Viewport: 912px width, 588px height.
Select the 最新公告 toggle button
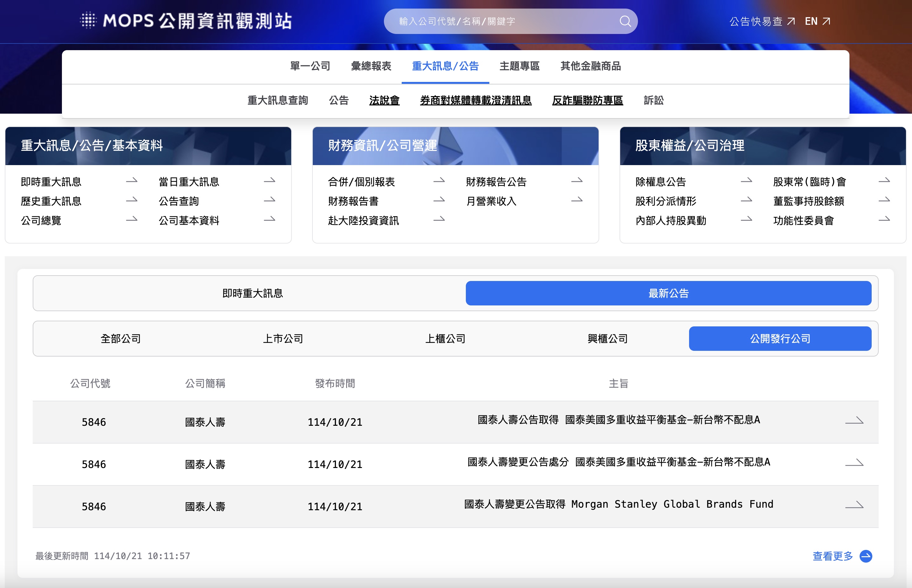coord(668,293)
